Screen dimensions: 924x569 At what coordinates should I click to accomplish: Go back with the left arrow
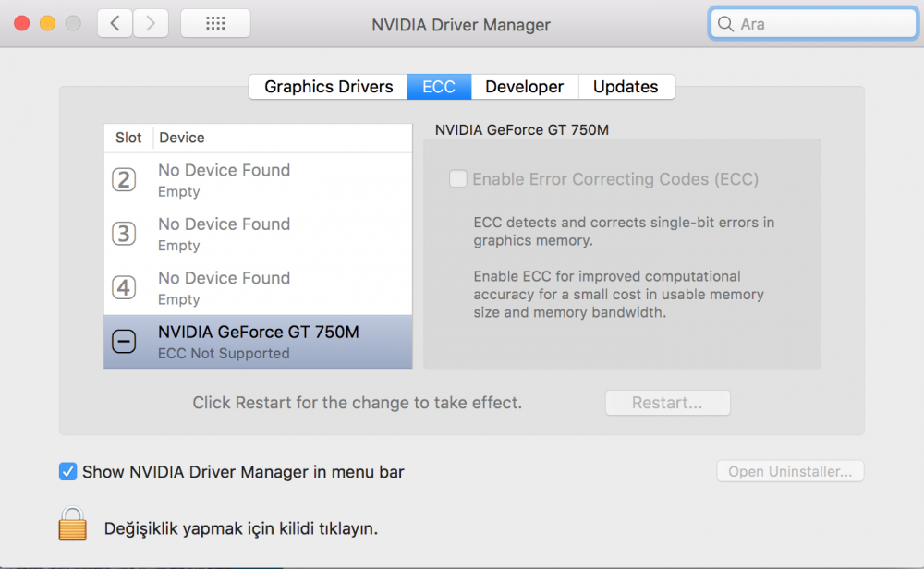point(115,24)
